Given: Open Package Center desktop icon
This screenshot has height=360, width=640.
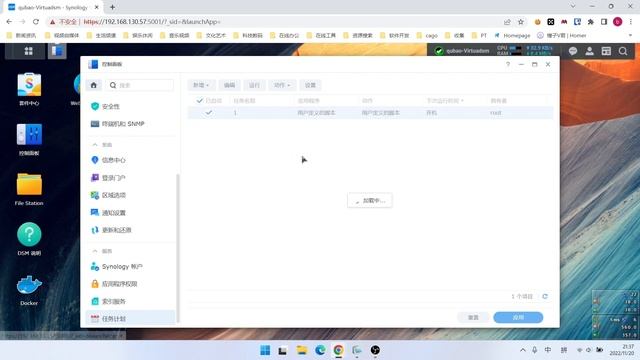Looking at the screenshot, I should (x=29, y=89).
